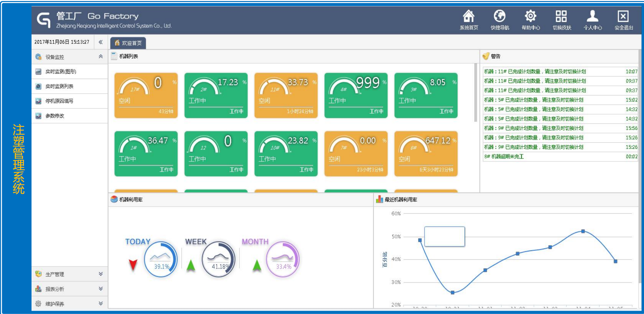Click the 实时监测(图形) sidebar icon
The height and width of the screenshot is (314, 644).
(x=38, y=71)
